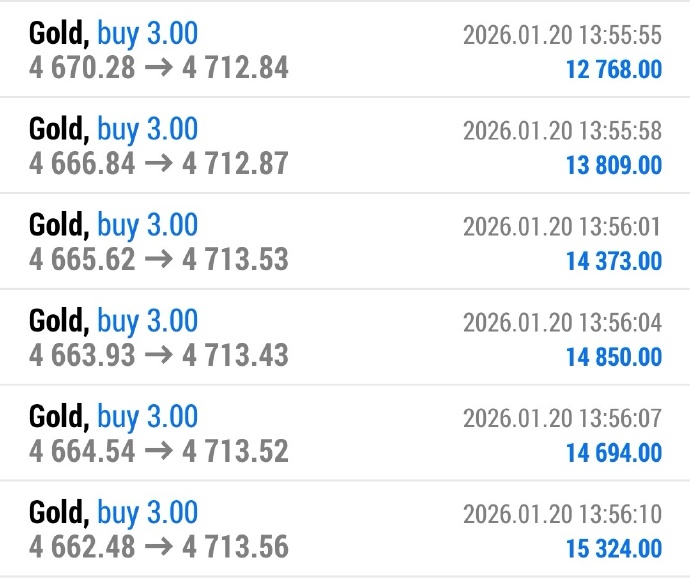Click the 13:56:04 timestamp
This screenshot has width=690, height=579.
[x=562, y=324]
